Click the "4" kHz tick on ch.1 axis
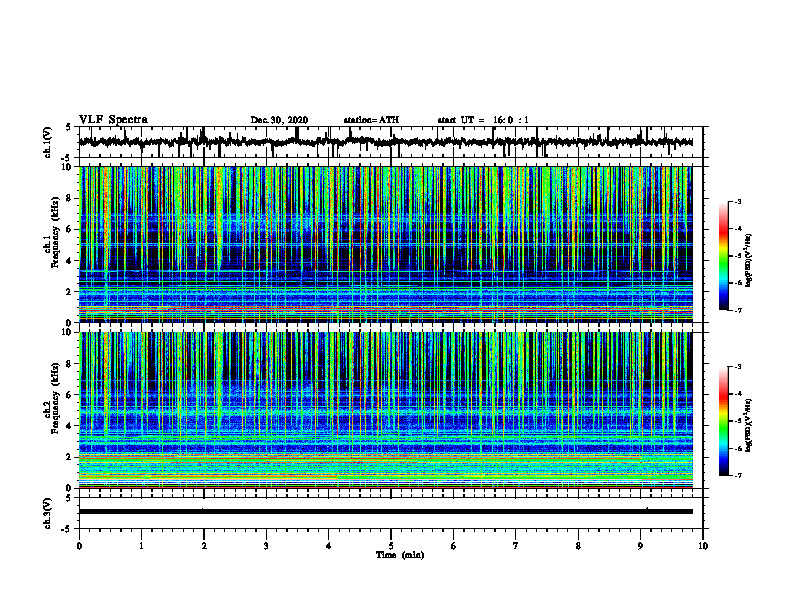Image resolution: width=792 pixels, height=612 pixels. tap(71, 261)
